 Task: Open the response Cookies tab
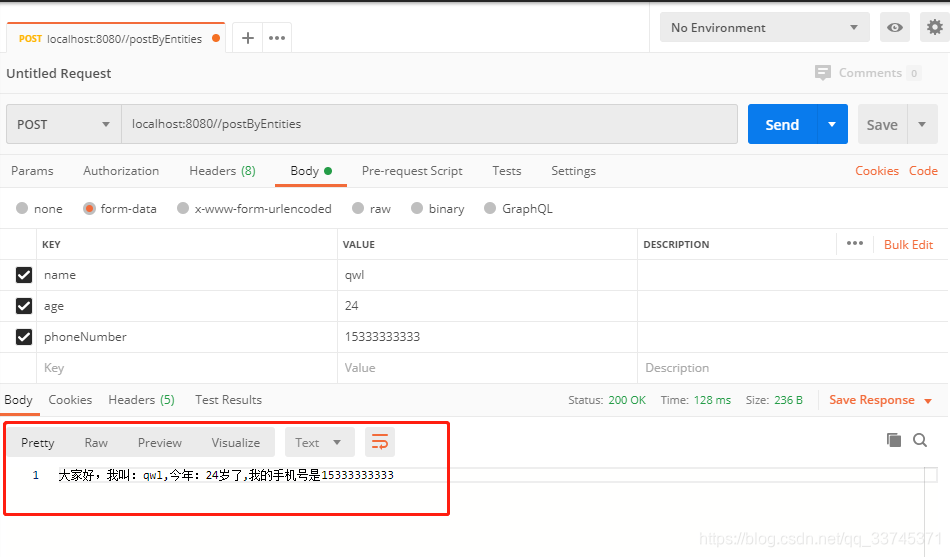click(70, 399)
